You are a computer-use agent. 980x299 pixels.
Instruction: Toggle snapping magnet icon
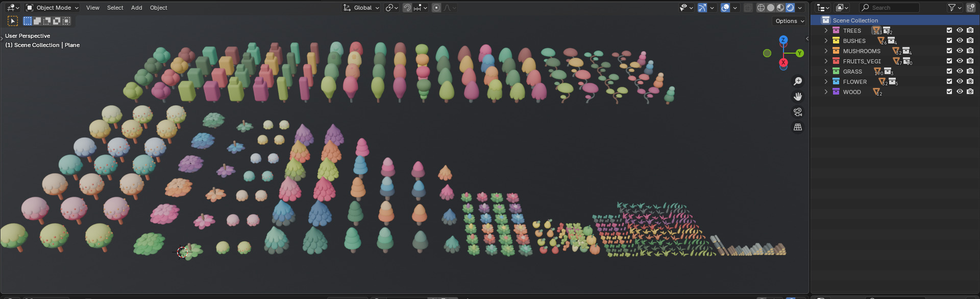[x=407, y=8]
